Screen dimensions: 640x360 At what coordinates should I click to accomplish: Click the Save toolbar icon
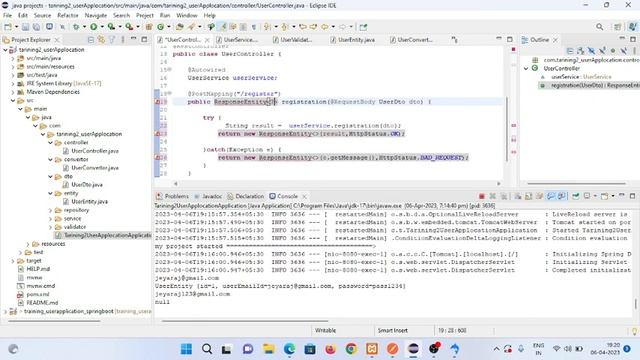[25, 27]
